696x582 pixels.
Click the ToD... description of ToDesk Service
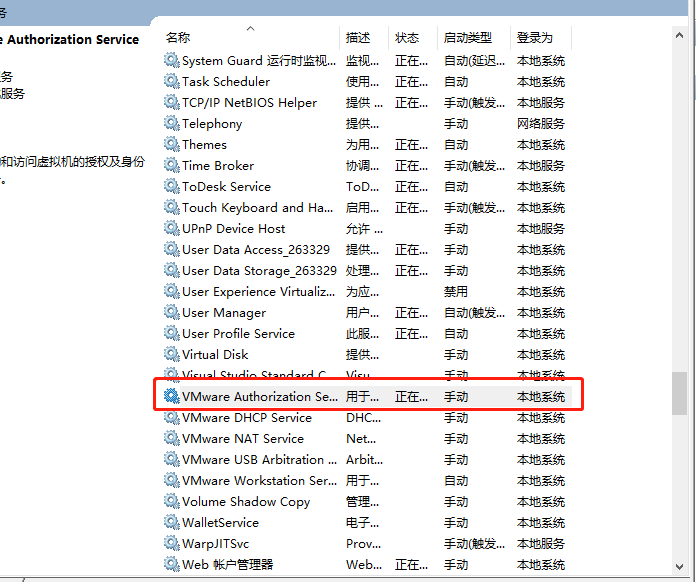pyautogui.click(x=362, y=186)
